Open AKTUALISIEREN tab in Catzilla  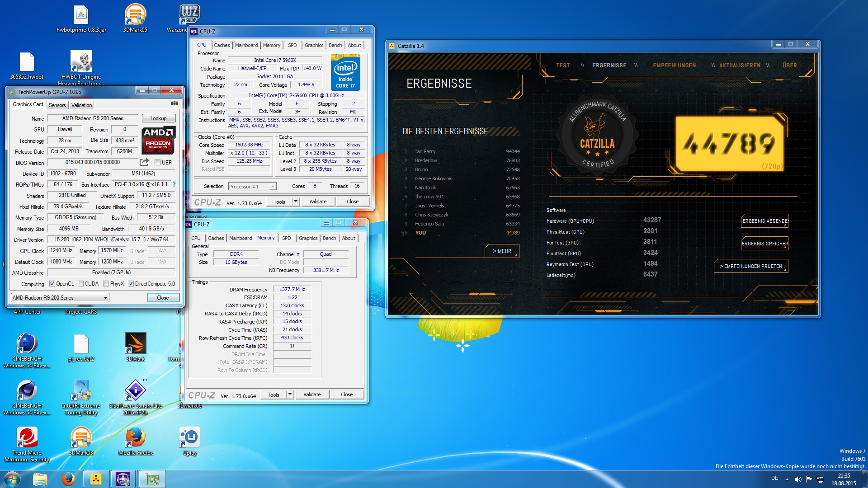(740, 66)
